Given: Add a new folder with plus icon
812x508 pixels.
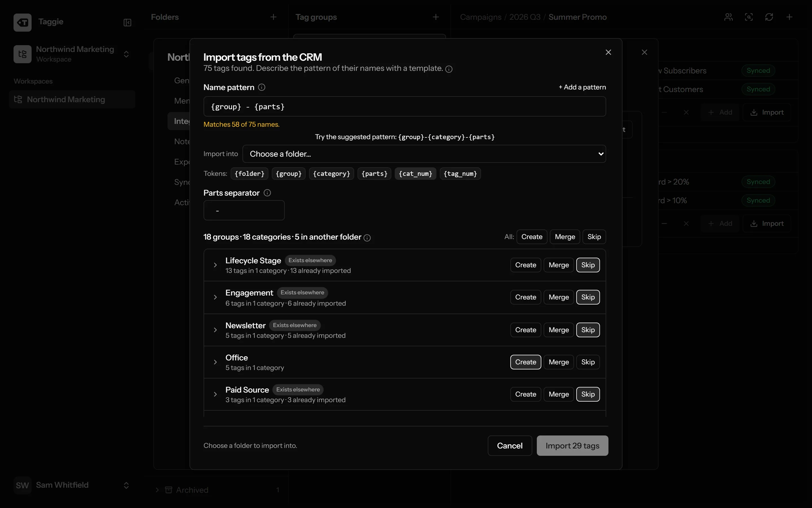Looking at the screenshot, I should [273, 17].
